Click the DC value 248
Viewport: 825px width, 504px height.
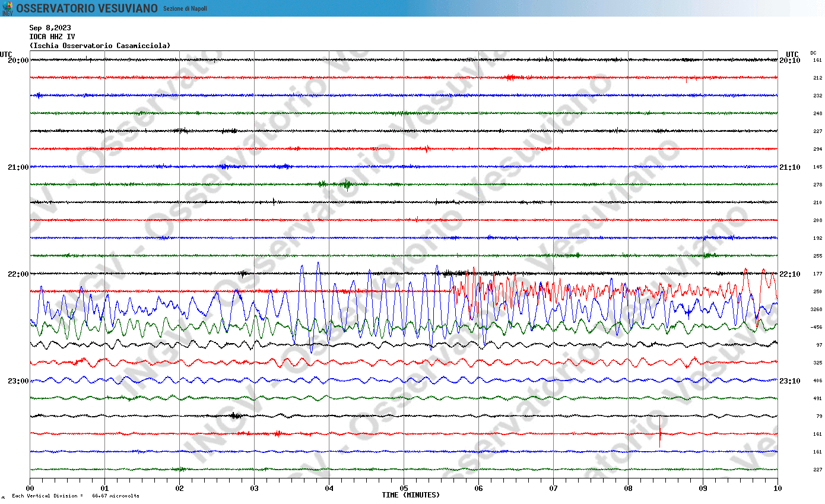click(x=817, y=113)
